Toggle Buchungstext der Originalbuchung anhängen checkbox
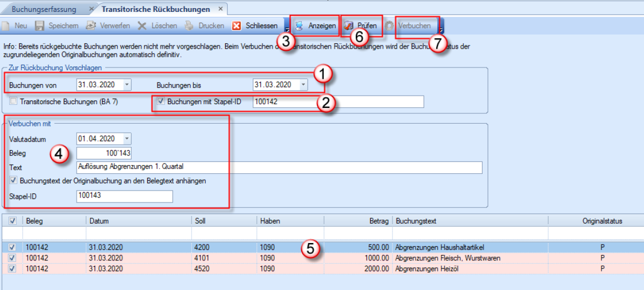Image resolution: width=644 pixels, height=290 pixels. point(13,180)
